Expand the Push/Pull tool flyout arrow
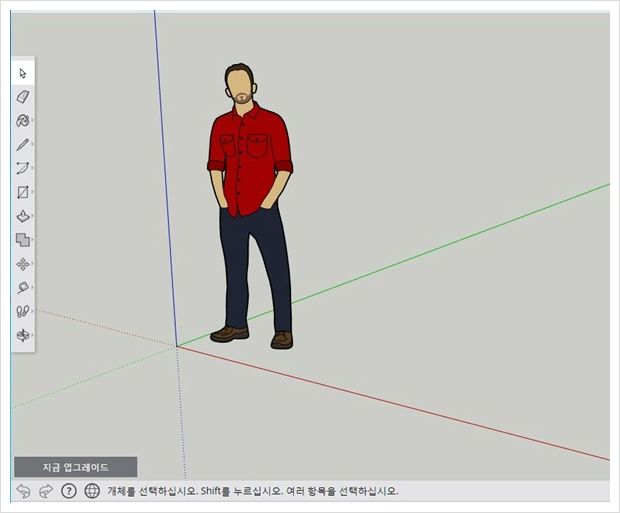The height and width of the screenshot is (513, 620). pos(32,216)
